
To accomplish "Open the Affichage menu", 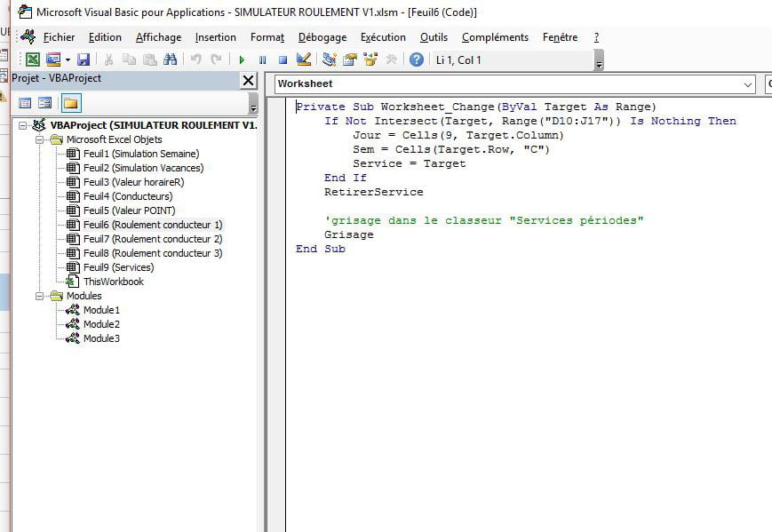I will coord(158,37).
